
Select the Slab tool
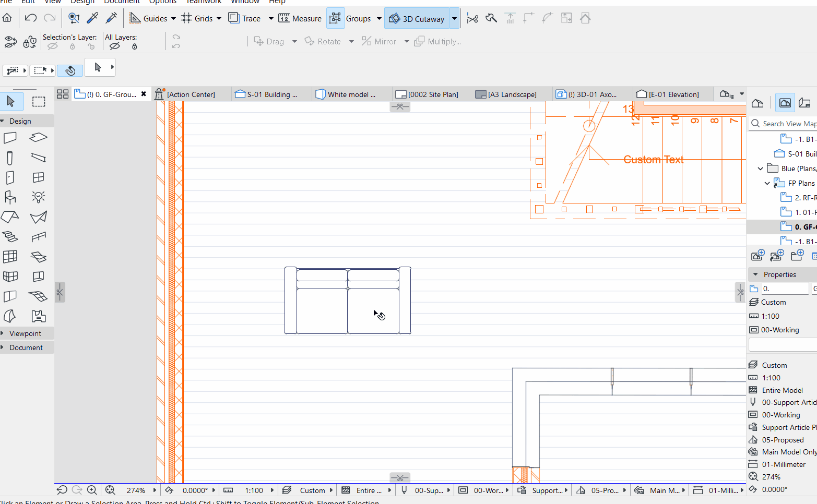(x=38, y=138)
